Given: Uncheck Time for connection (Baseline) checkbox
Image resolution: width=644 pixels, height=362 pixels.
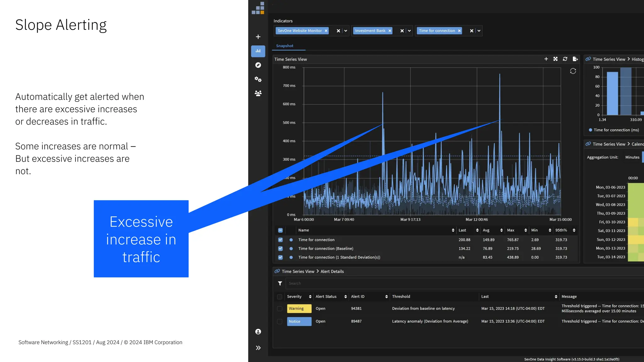Looking at the screenshot, I should tap(280, 249).
